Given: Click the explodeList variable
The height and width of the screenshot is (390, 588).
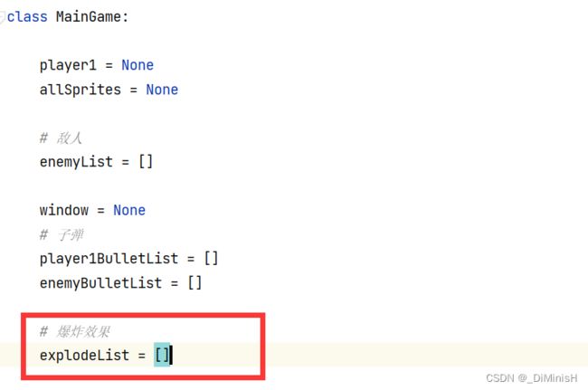Looking at the screenshot, I should pyautogui.click(x=84, y=356).
